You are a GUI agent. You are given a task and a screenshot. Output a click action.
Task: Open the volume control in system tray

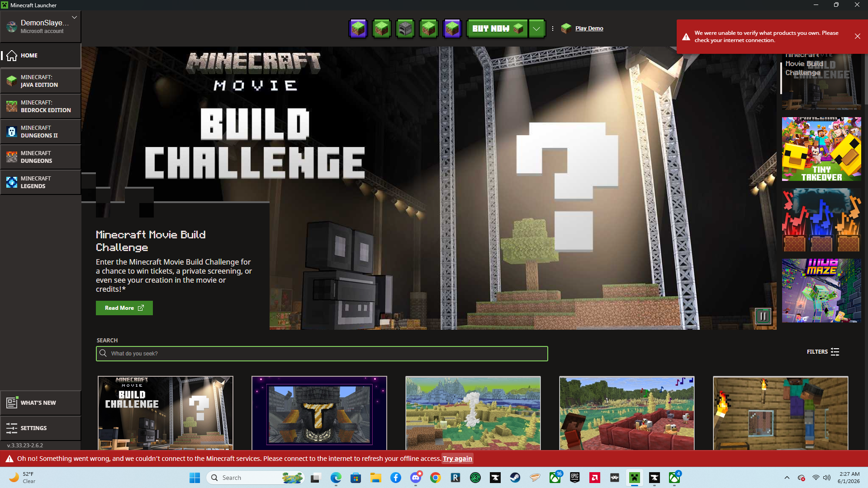(x=827, y=478)
